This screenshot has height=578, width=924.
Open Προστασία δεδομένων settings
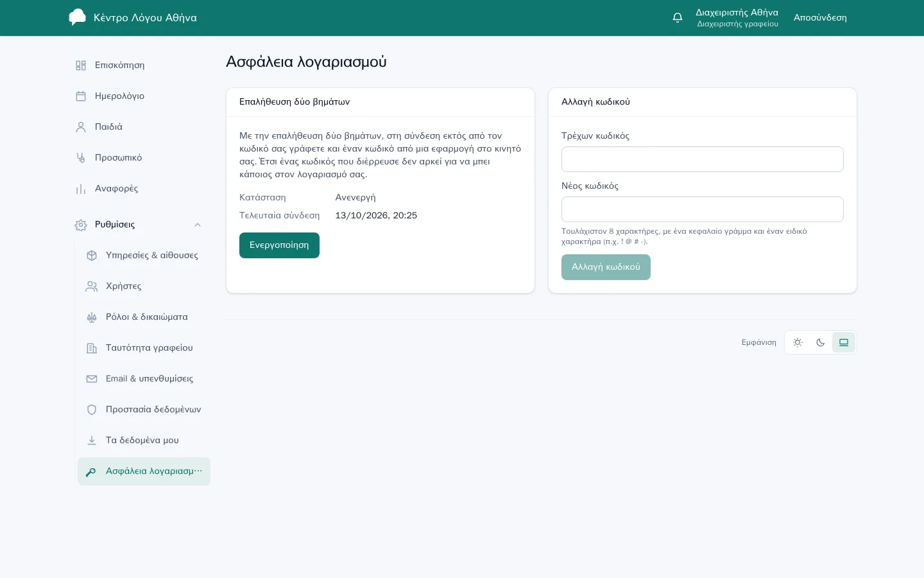pyautogui.click(x=144, y=410)
